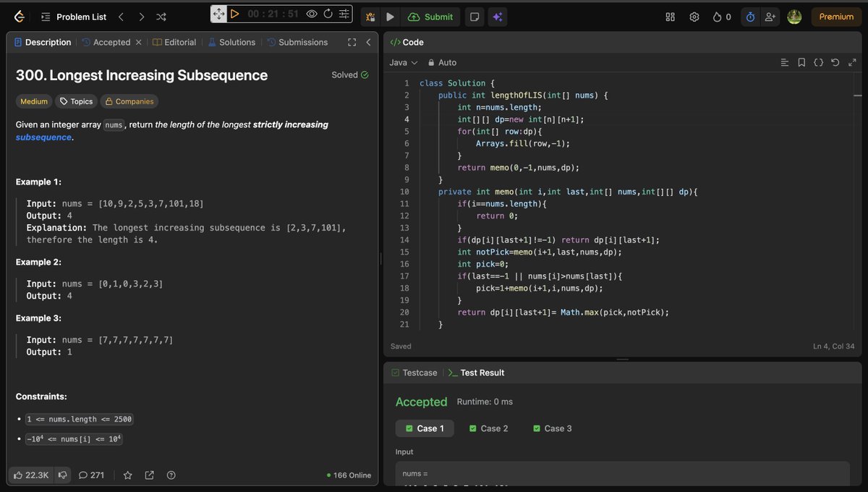This screenshot has width=868, height=492.
Task: Click the Code panel header
Action: 407,42
